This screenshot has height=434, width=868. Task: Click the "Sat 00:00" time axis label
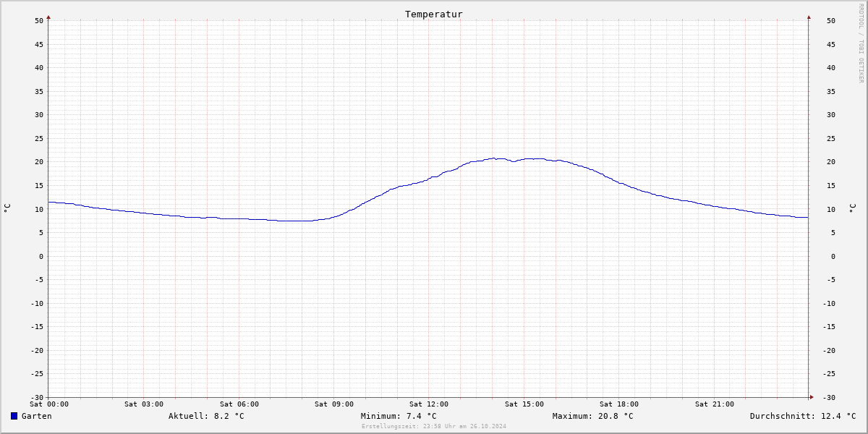(49, 404)
